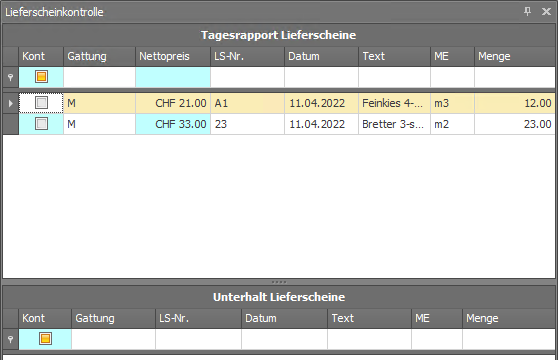Click the splitter handle between the two grids
Viewport: 558px width, 360px height.
coord(279,282)
